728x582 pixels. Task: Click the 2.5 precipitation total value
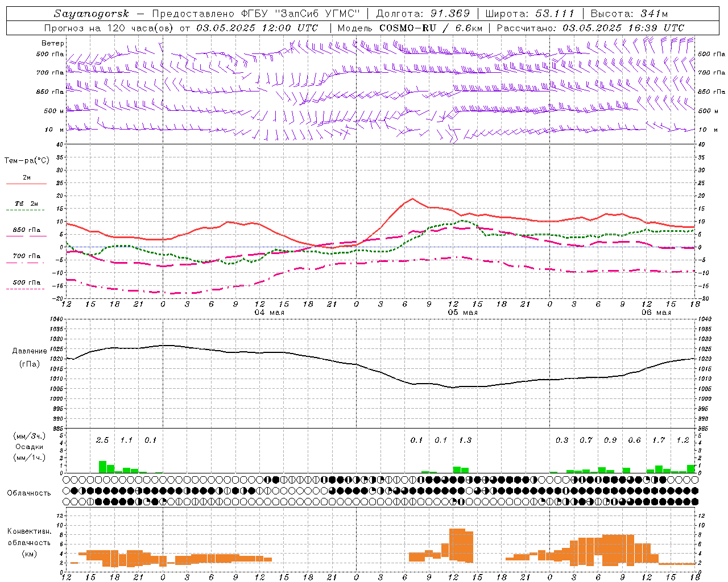tap(102, 440)
